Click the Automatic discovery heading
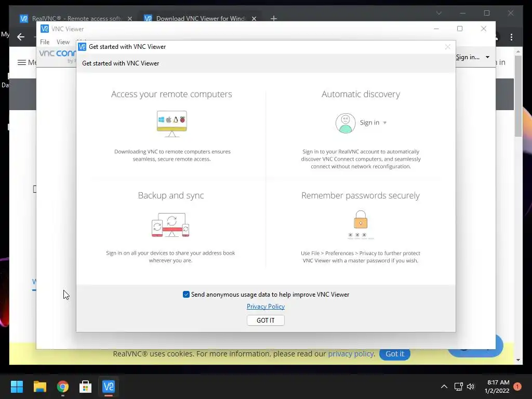532x399 pixels. click(361, 94)
